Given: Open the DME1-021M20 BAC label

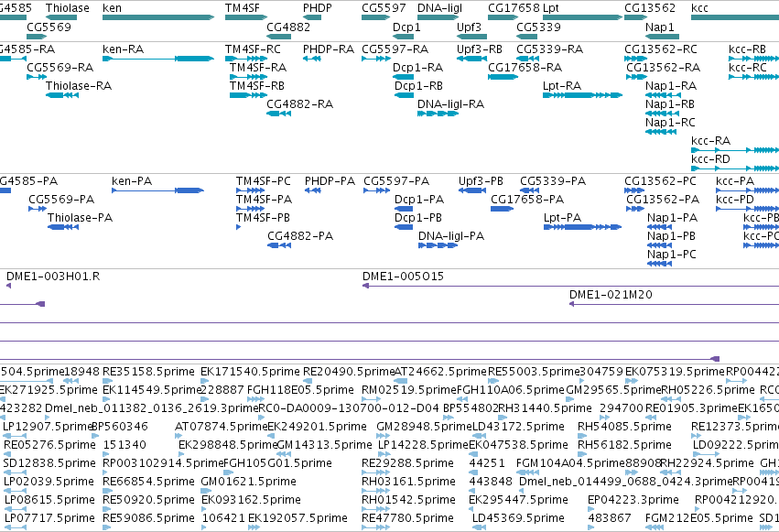Looking at the screenshot, I should coord(611,295).
